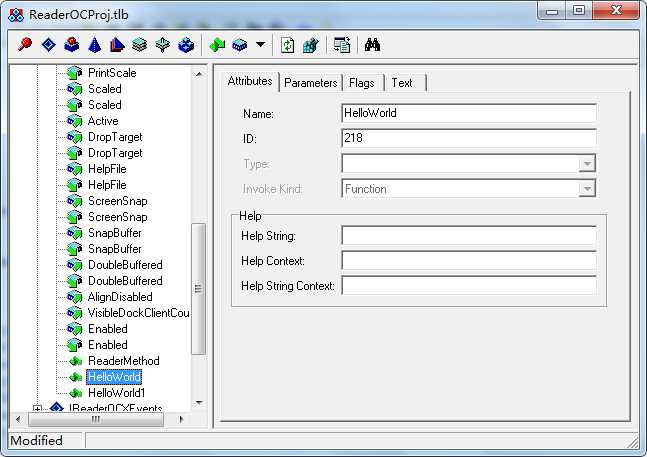Switch to the Attributes tab
Image resolution: width=647 pixels, height=457 pixels.
(x=250, y=81)
